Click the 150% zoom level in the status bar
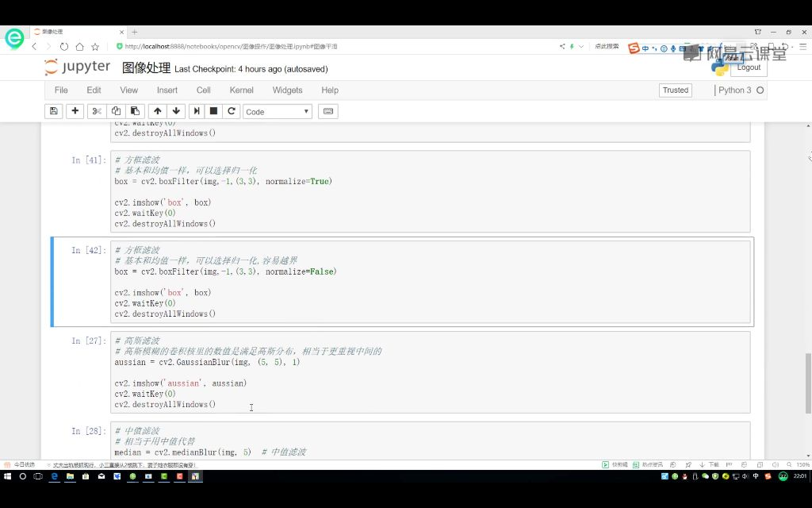The height and width of the screenshot is (508, 812). tap(803, 464)
